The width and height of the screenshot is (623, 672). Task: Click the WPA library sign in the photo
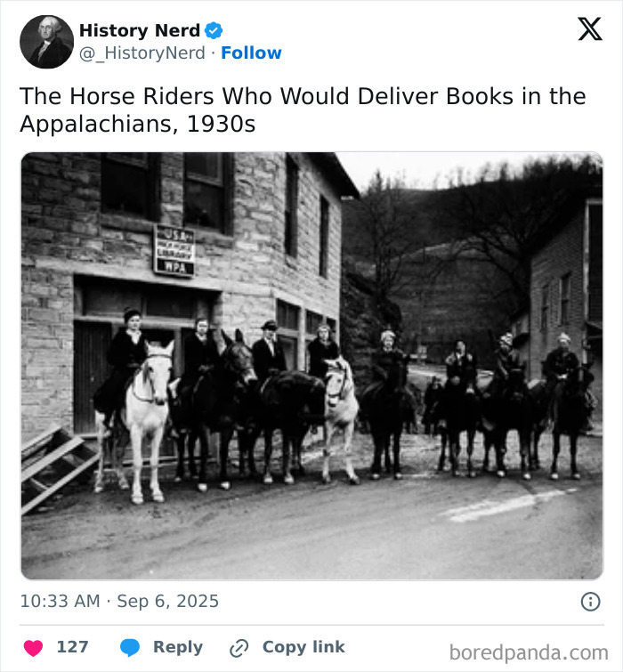[x=174, y=250]
